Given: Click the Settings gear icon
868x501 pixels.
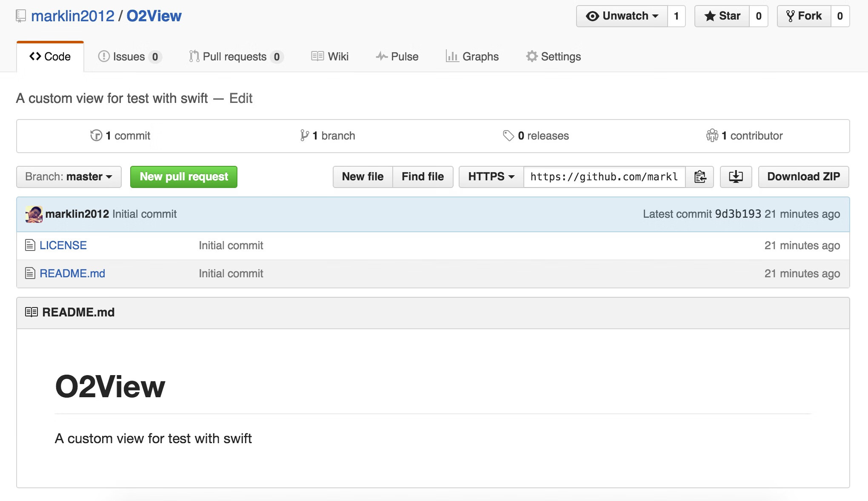Looking at the screenshot, I should (532, 56).
